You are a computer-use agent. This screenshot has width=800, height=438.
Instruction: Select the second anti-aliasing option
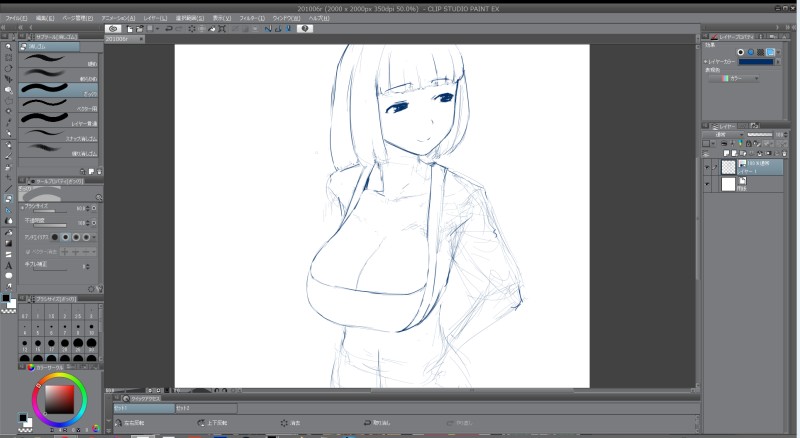pos(65,237)
